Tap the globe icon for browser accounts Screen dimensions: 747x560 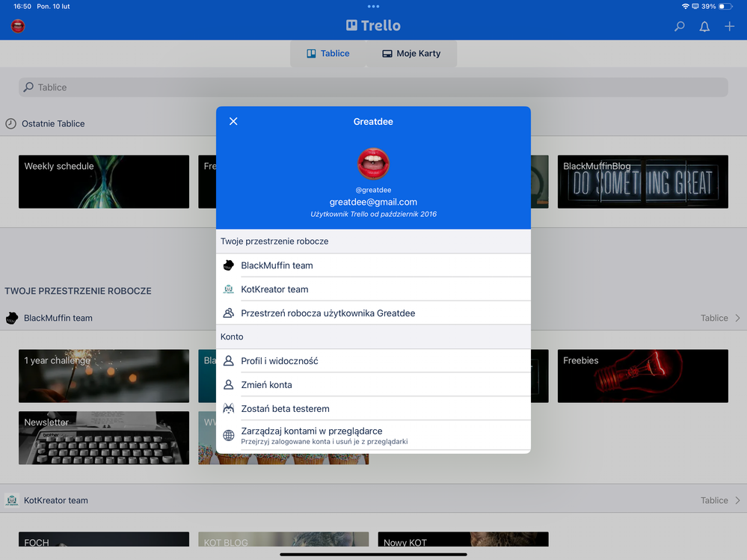[229, 435]
